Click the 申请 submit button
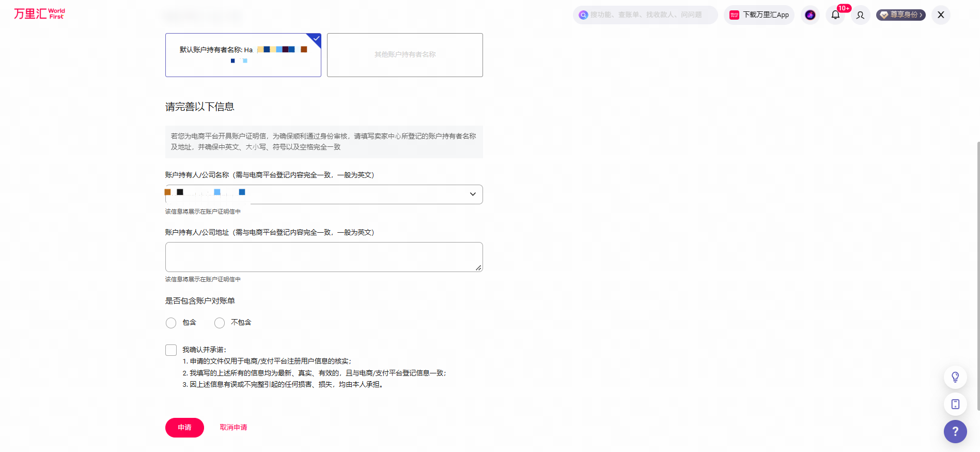The image size is (980, 452). [x=184, y=428]
